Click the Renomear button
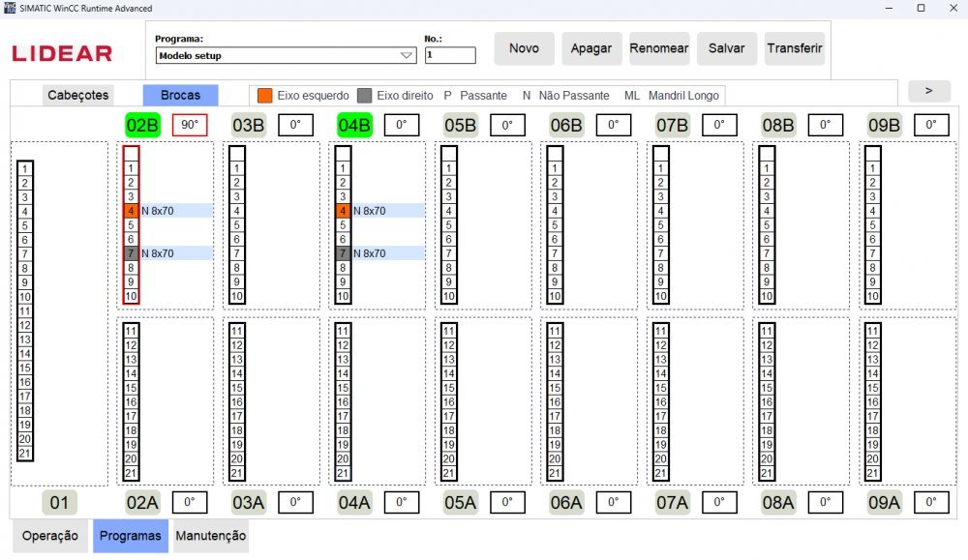Viewport: 968px width, 560px height. pyautogui.click(x=659, y=48)
